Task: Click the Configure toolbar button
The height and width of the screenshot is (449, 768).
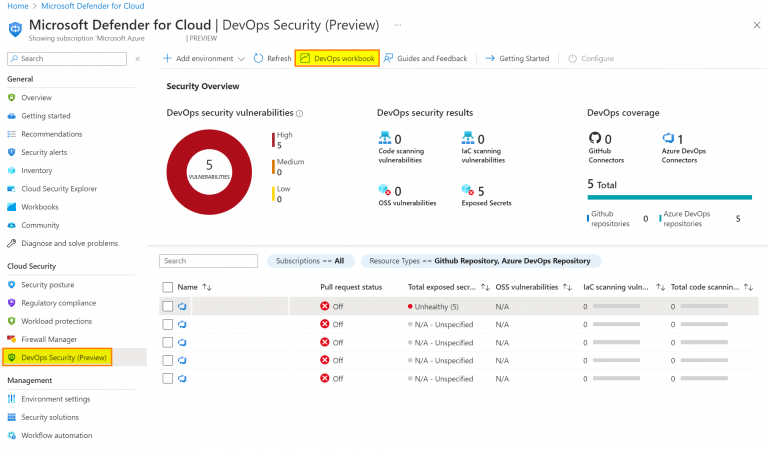Action: point(591,58)
